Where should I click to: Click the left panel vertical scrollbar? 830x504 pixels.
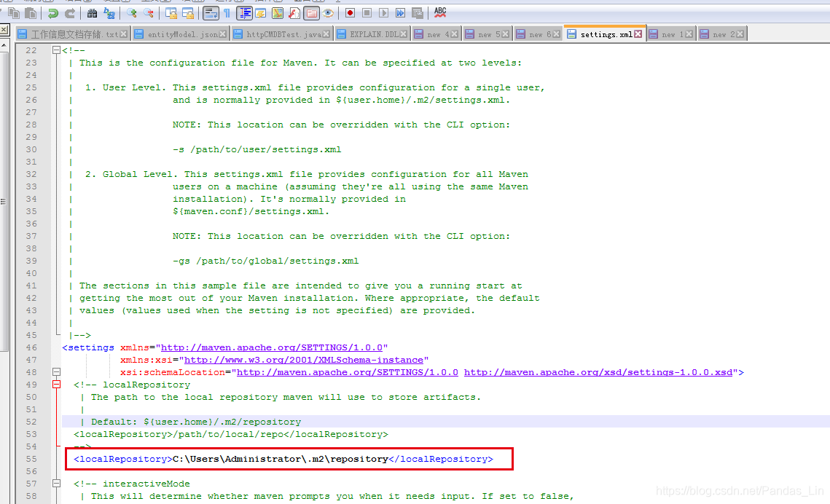(4, 201)
